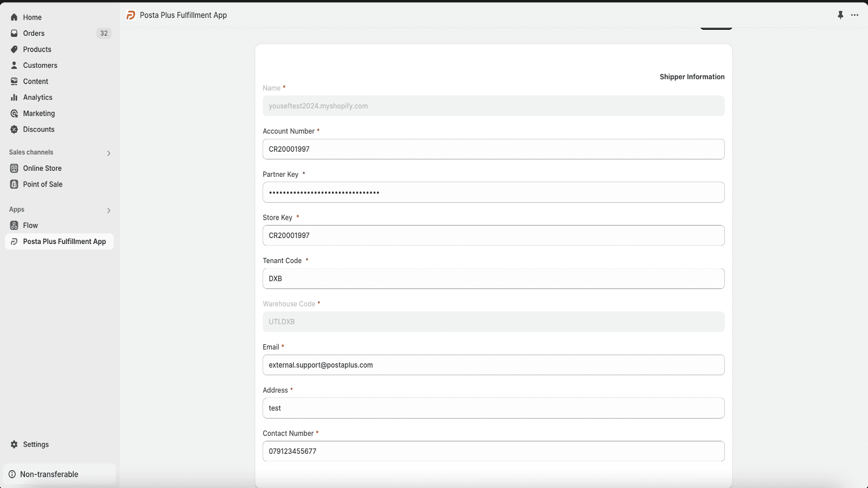Viewport: 868px width, 488px height.
Task: Open Settings from the sidebar
Action: pyautogui.click(x=36, y=444)
